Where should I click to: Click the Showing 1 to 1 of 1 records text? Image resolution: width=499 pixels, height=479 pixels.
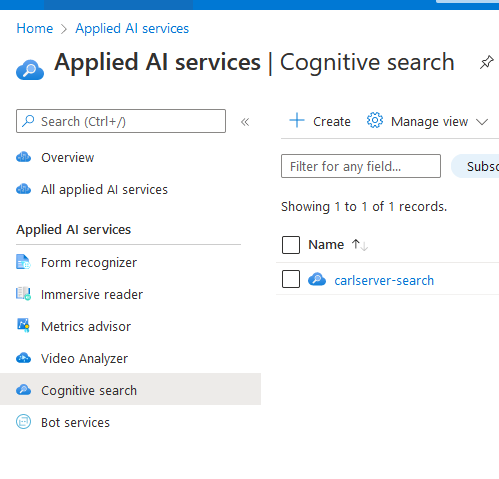364,207
